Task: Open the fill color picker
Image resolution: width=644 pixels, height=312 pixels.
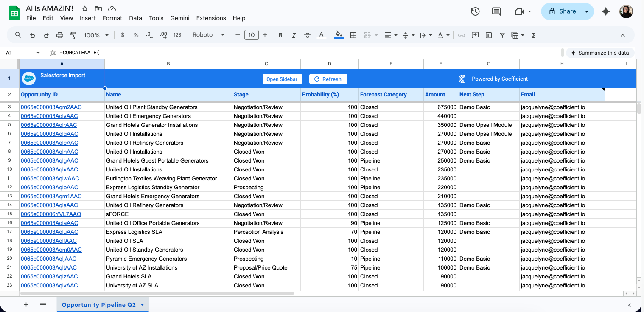Action: 339,35
